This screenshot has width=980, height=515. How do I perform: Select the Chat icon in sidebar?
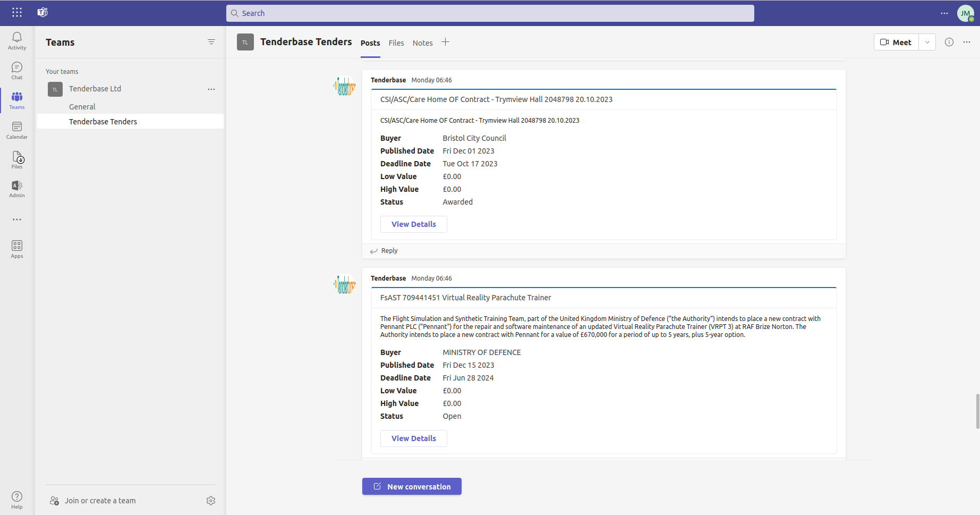coord(16,70)
